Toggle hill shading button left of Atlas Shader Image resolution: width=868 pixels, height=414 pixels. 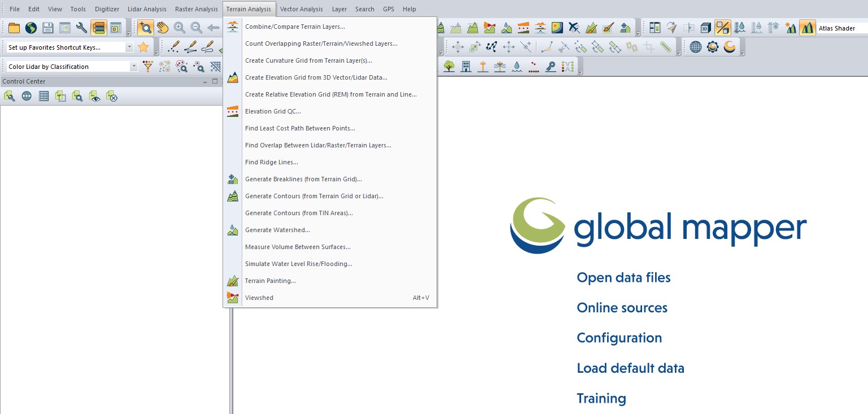pyautogui.click(x=807, y=28)
